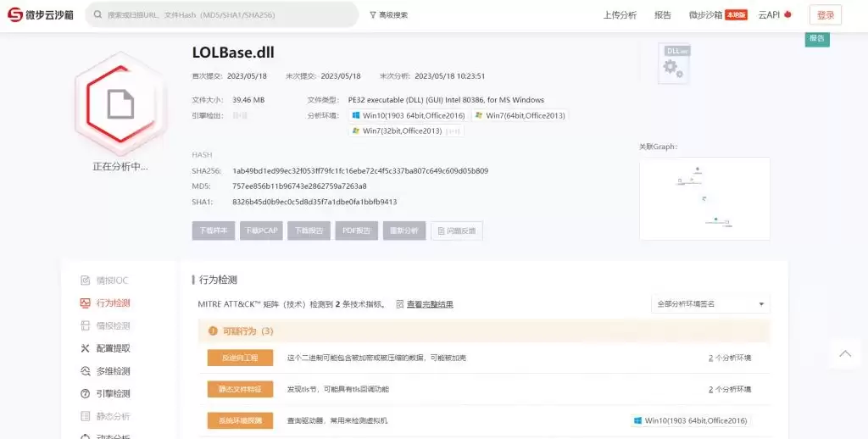
Task: Click the 情报检测 sidebar icon
Action: click(x=86, y=326)
